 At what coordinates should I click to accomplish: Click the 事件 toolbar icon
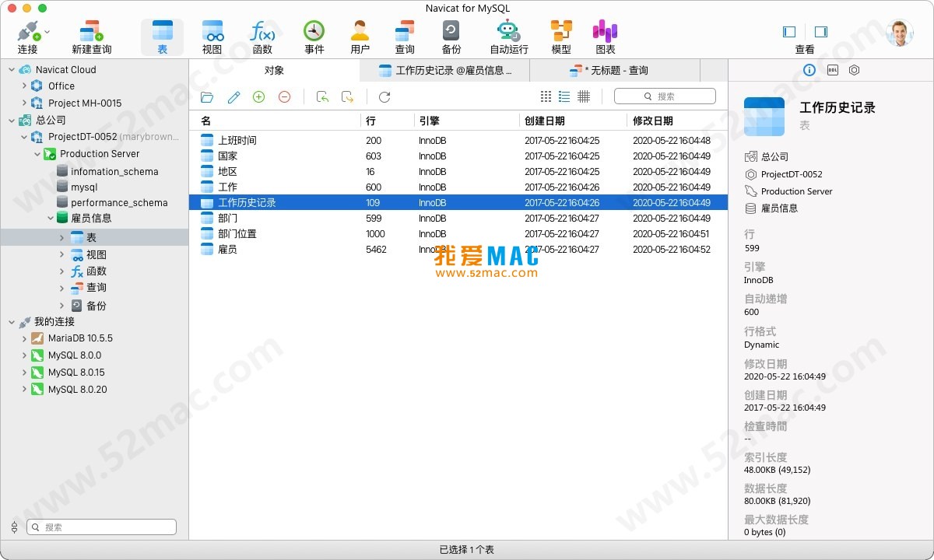314,33
